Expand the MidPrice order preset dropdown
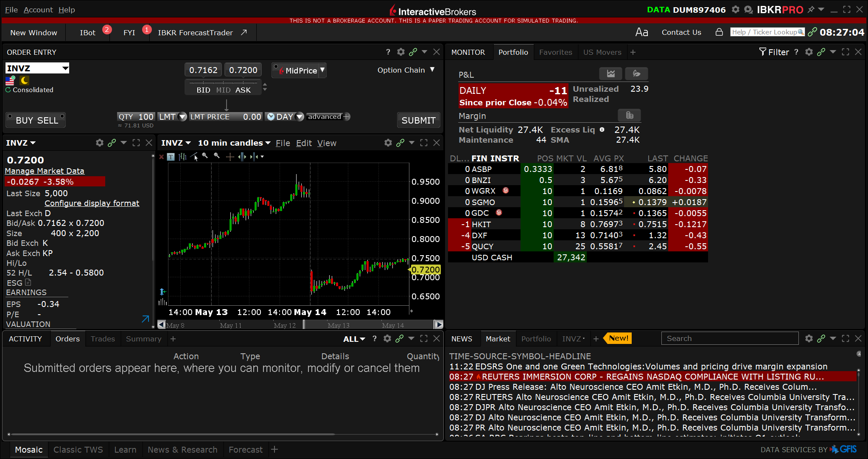 click(x=322, y=70)
